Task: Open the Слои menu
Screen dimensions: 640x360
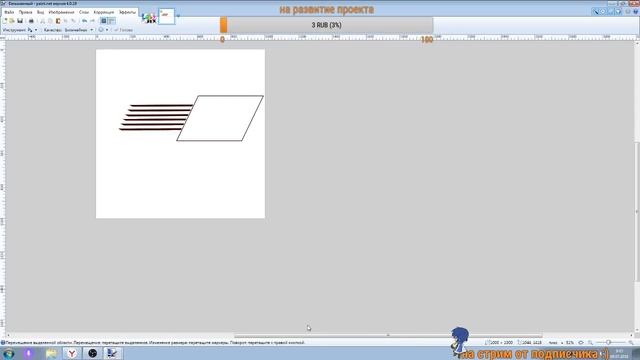Action: [84, 12]
